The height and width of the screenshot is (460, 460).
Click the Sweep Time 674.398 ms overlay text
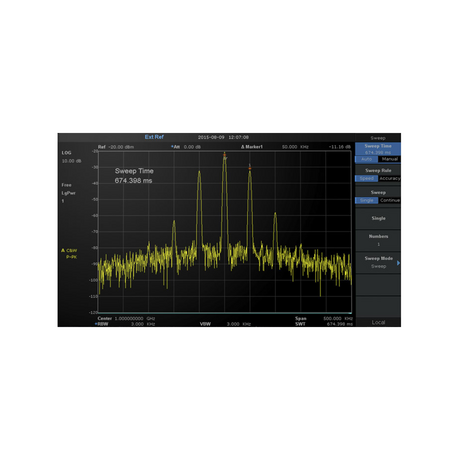pyautogui.click(x=134, y=176)
